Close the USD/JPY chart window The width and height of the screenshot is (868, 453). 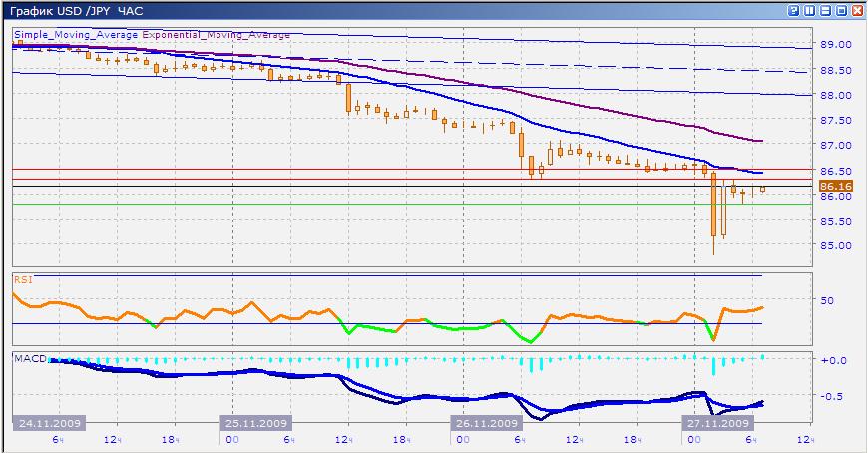tap(856, 10)
